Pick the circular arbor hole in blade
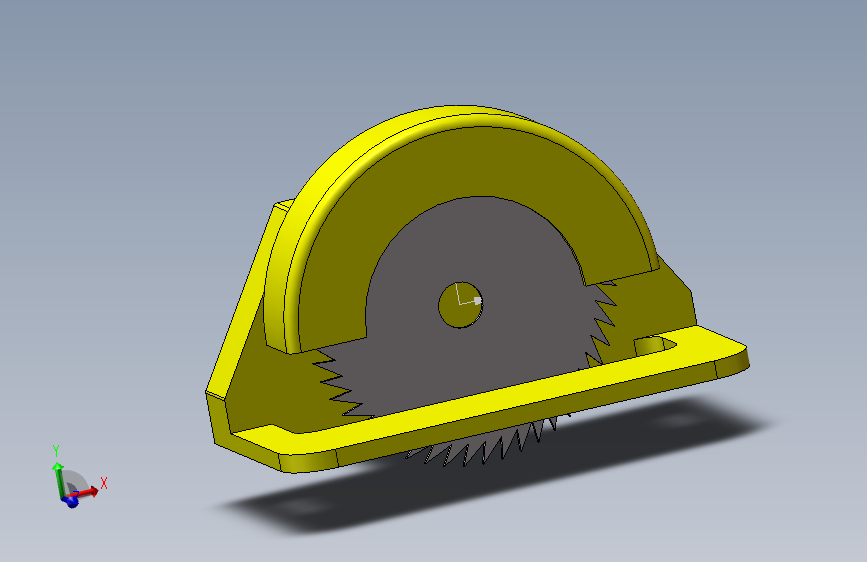The width and height of the screenshot is (867, 562). point(461,305)
